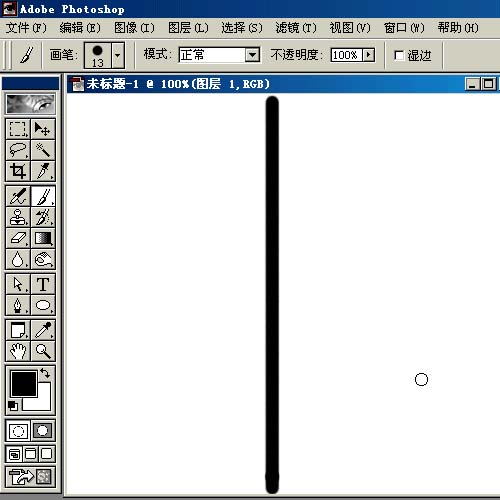Select the Eraser tool
This screenshot has width=500, height=500.
coord(18,238)
